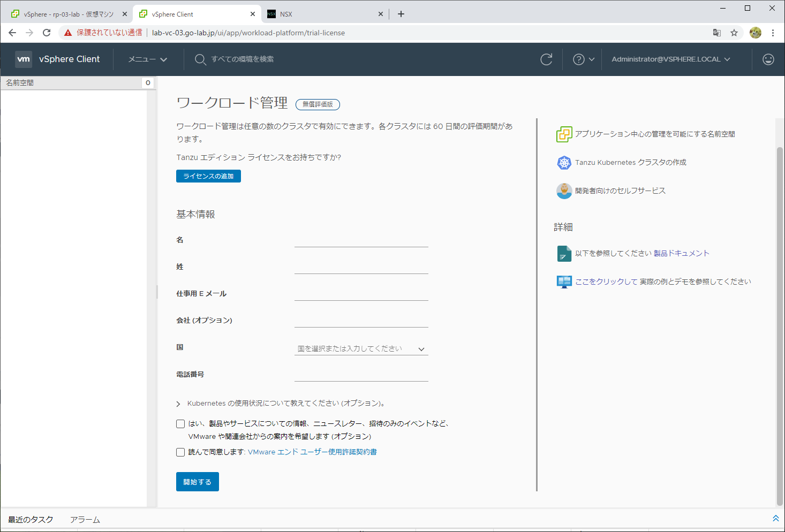Open the translate page icon in address bar
Viewport: 785px width, 532px height.
pyautogui.click(x=717, y=33)
